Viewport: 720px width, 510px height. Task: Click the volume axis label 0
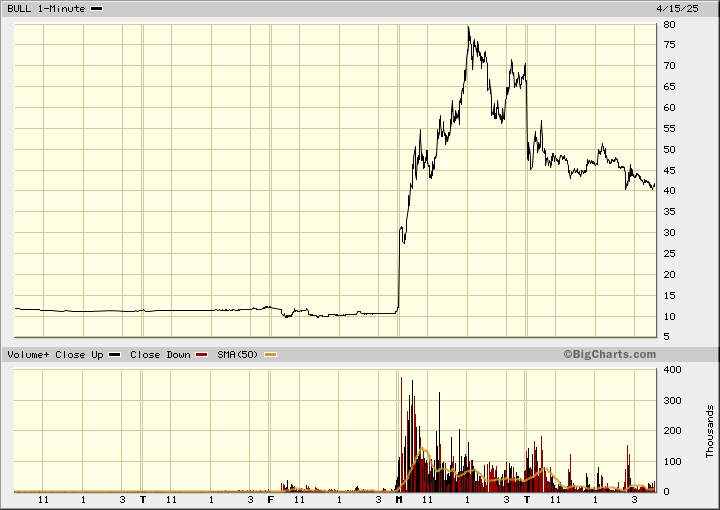(x=666, y=492)
